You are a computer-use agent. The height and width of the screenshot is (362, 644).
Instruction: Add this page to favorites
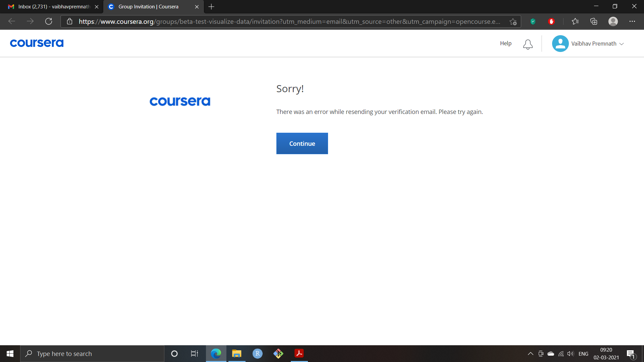513,21
